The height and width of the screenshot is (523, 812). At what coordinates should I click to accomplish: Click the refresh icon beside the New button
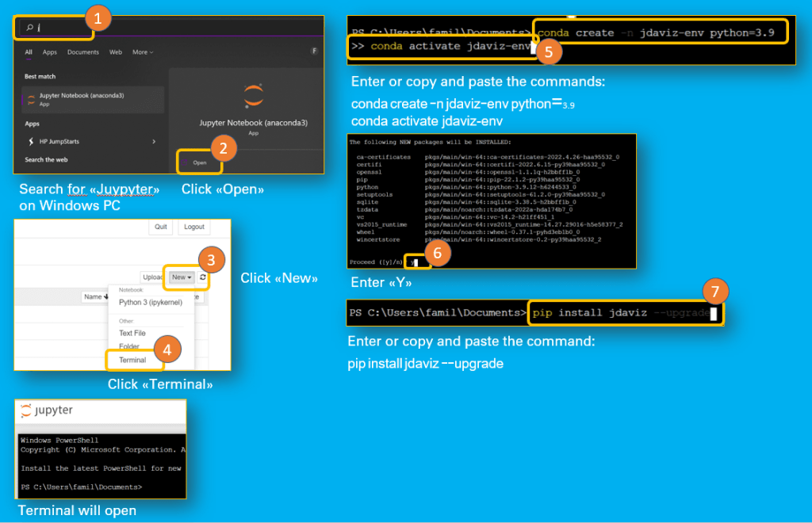click(204, 277)
